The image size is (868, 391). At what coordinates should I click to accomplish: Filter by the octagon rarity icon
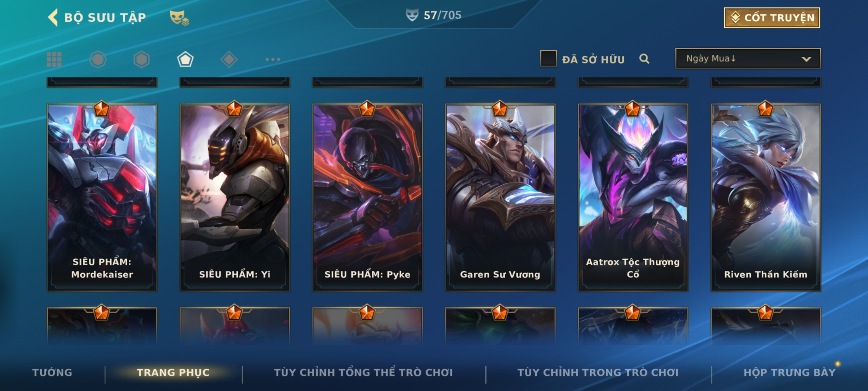[98, 59]
